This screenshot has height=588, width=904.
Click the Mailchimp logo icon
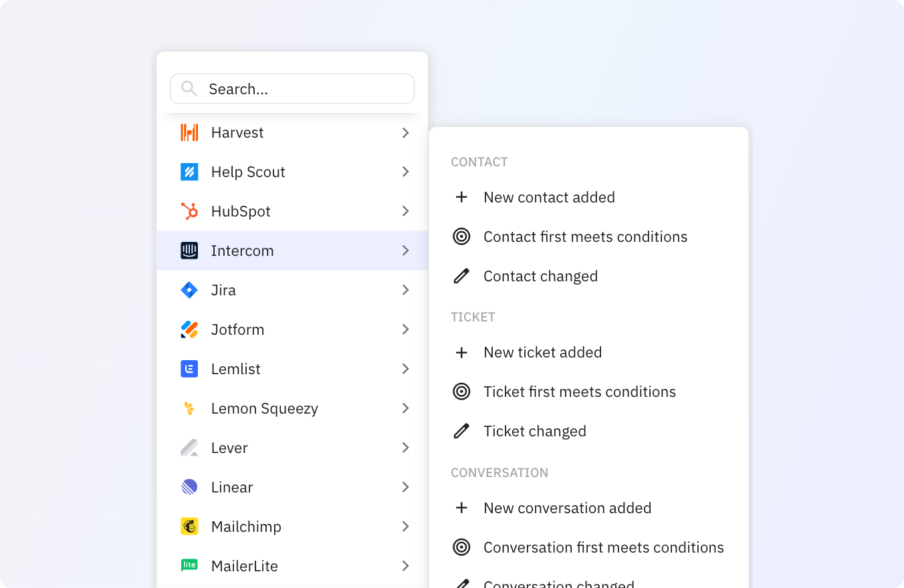(x=189, y=527)
